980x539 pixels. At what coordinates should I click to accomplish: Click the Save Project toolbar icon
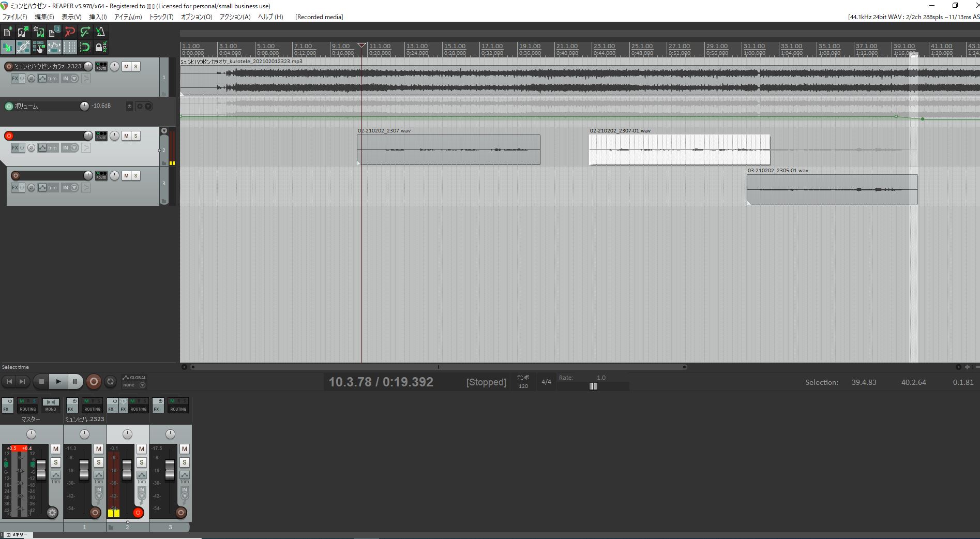39,32
